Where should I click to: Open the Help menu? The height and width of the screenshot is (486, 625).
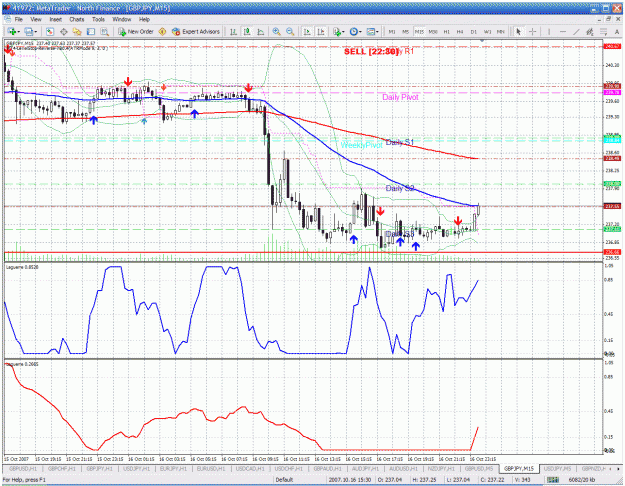coord(144,19)
